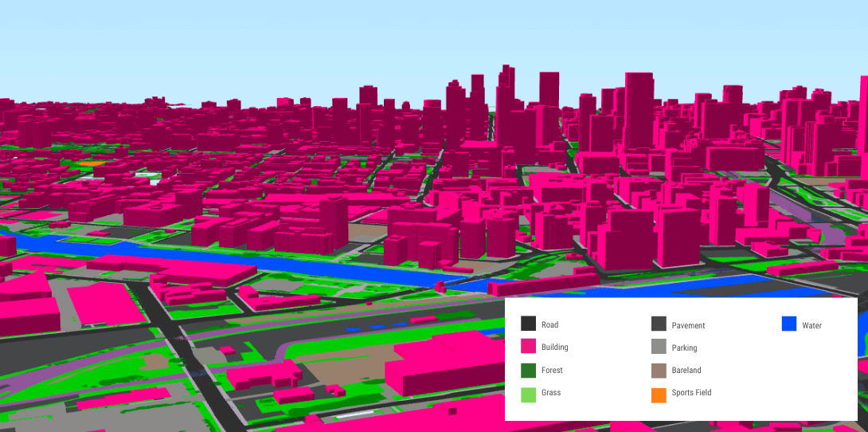Screen dimensions: 868x432
Task: Click the Water legend color swatch
Action: 789,324
